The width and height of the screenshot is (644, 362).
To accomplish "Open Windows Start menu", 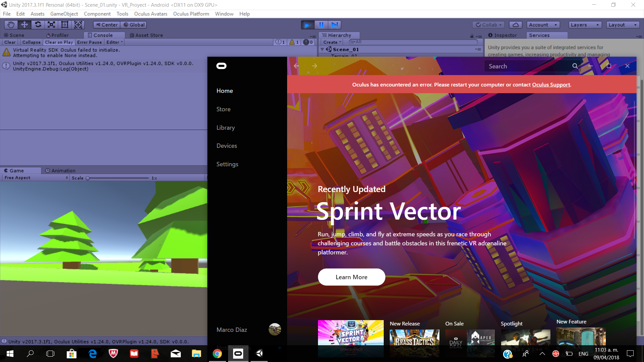I will [10, 354].
